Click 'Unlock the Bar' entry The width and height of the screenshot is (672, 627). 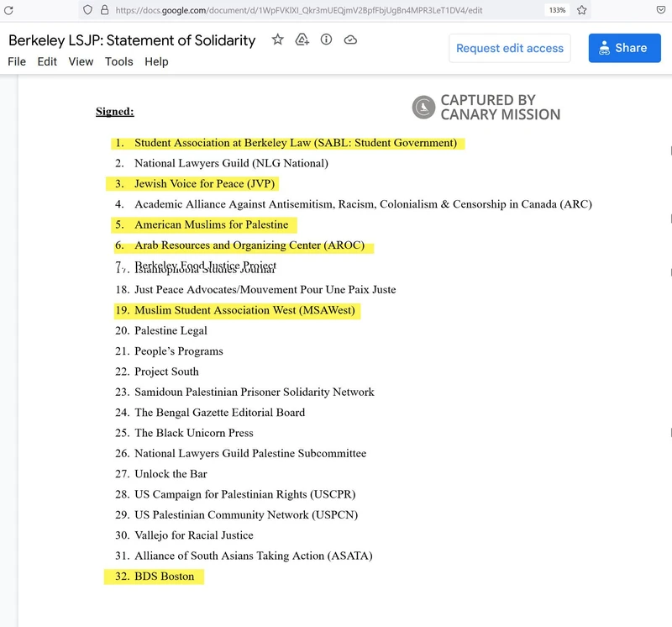pos(171,474)
